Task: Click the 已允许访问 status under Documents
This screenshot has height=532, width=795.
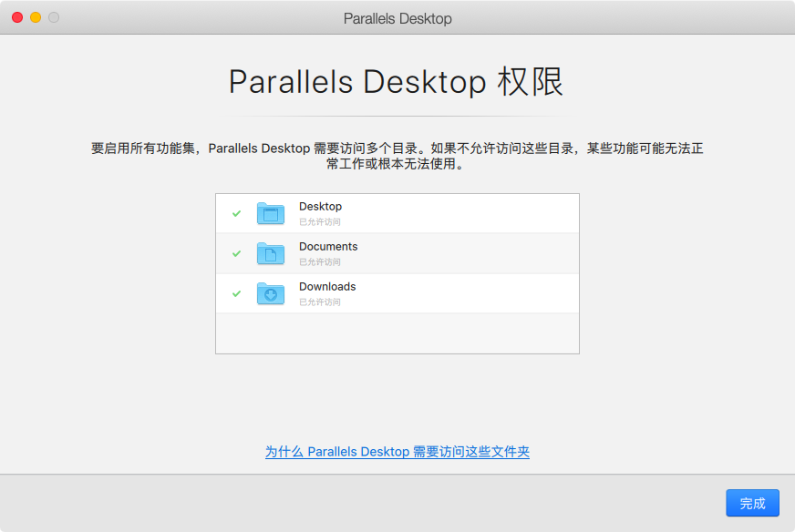Action: point(320,261)
